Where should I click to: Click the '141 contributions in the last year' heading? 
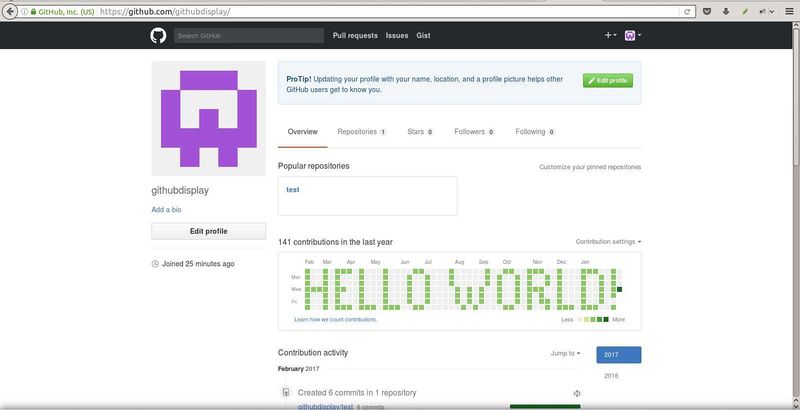click(335, 242)
